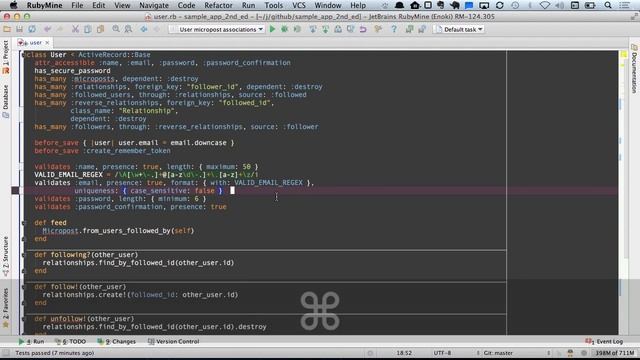Screen dimensions: 640x360
Task: Click the yellow inspection status indicator
Action: pos(624,54)
